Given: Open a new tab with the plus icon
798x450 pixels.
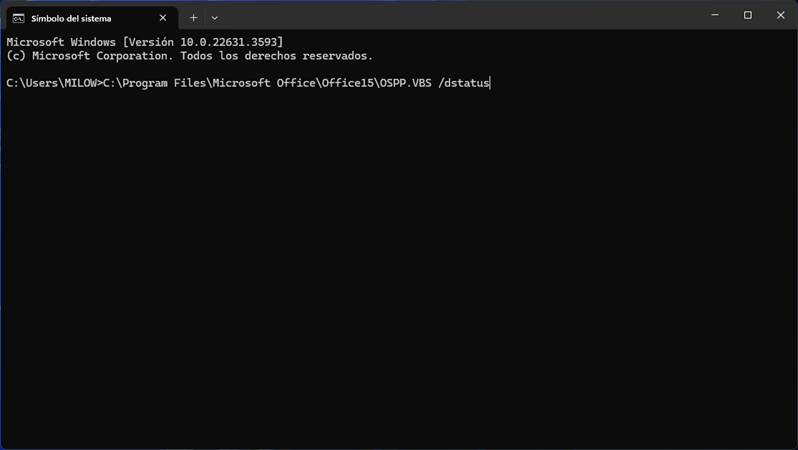Looking at the screenshot, I should pyautogui.click(x=194, y=18).
